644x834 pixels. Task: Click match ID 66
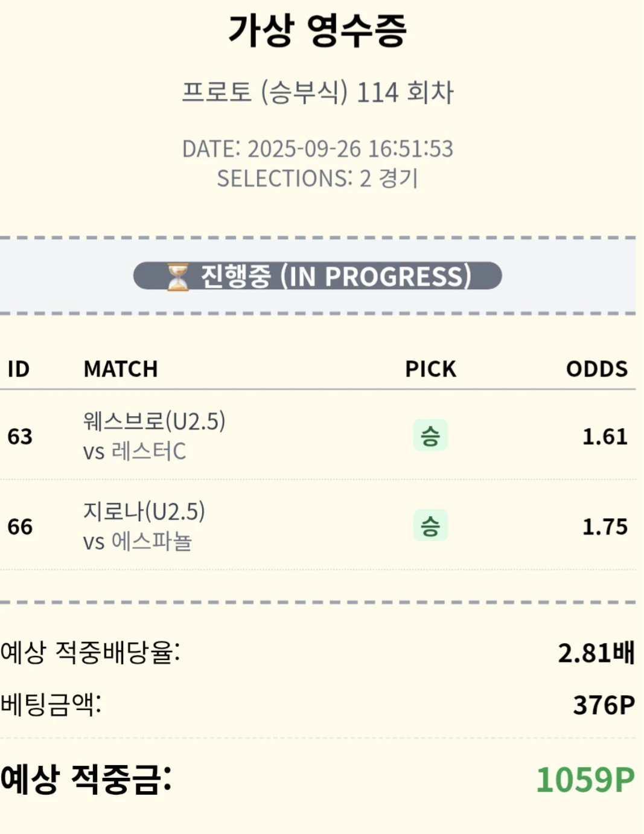[x=20, y=527]
